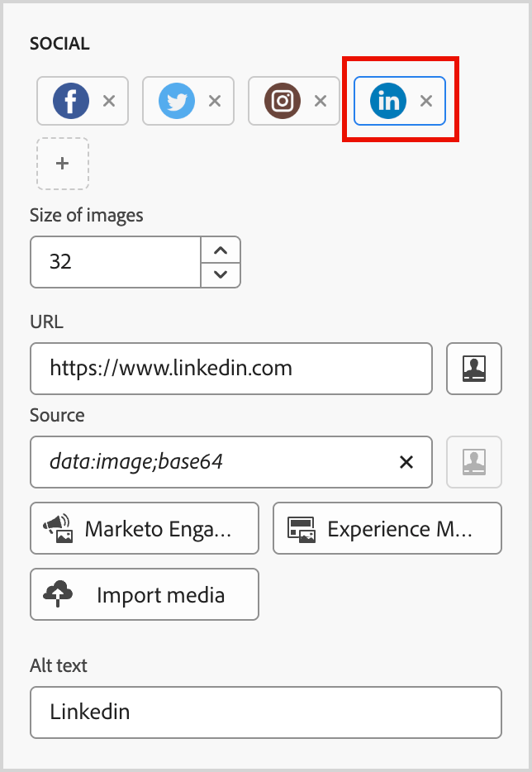The image size is (532, 772).
Task: Select the Twitter social icon
Action: tap(177, 101)
